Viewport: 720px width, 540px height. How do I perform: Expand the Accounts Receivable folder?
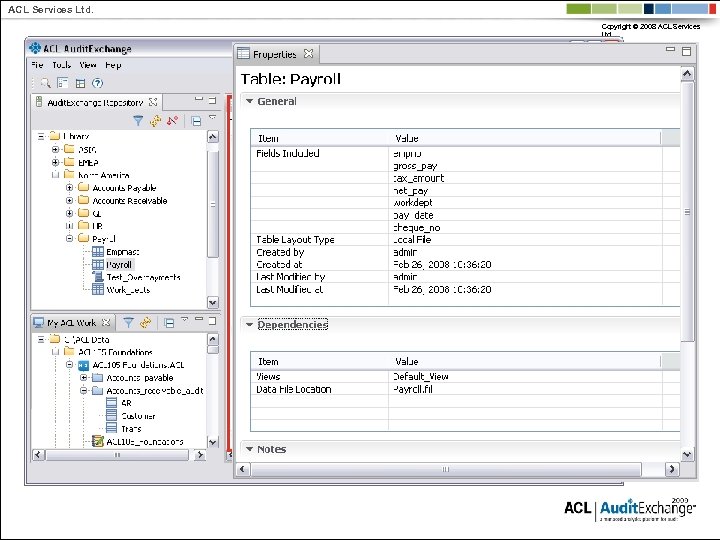click(69, 200)
